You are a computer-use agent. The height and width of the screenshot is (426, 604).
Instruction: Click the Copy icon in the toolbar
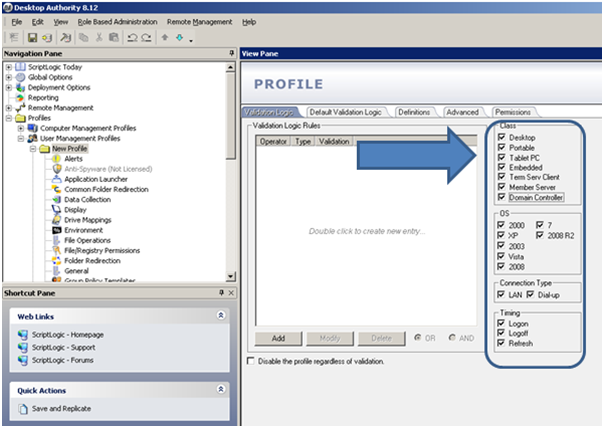(x=84, y=37)
